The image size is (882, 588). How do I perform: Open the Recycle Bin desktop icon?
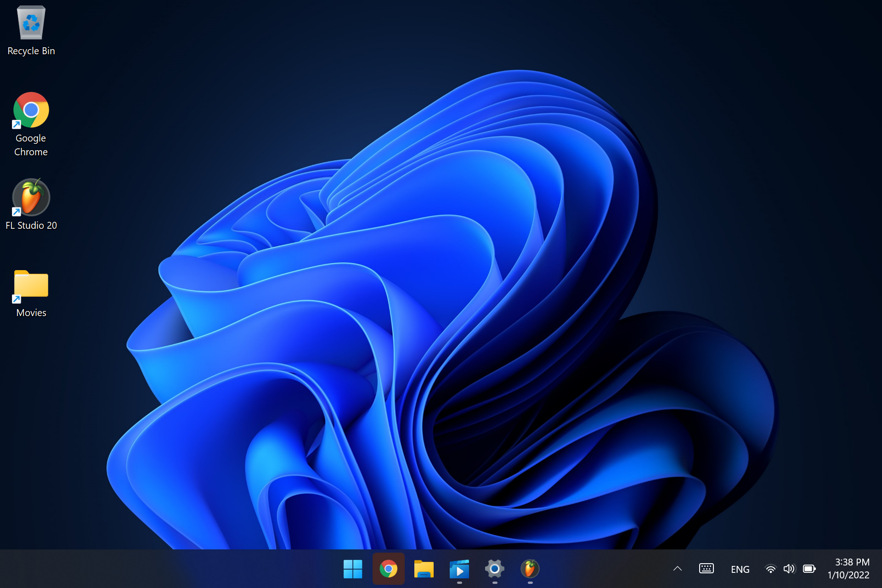coord(31,23)
